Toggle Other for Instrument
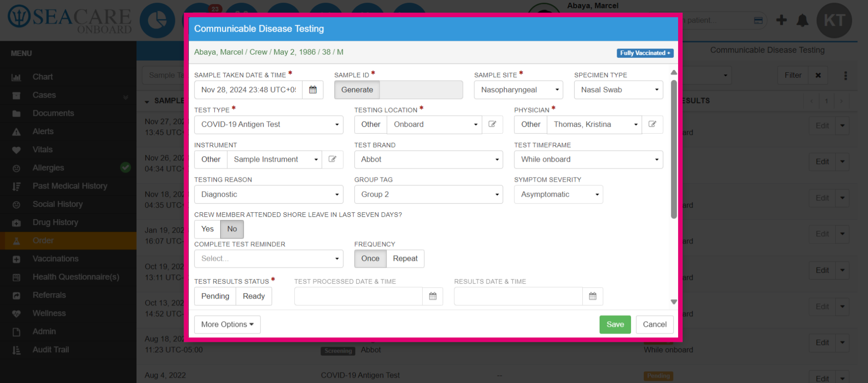This screenshot has width=868, height=383. 211,159
